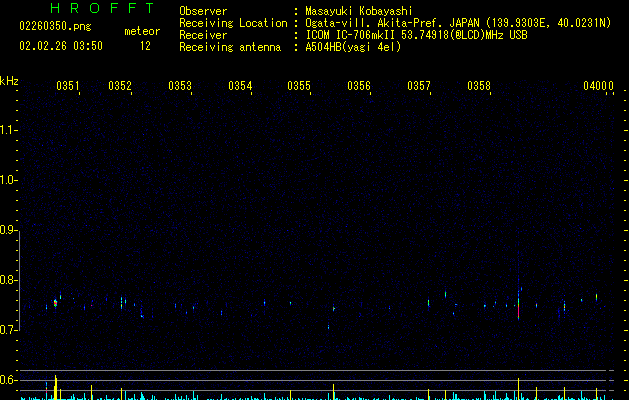
Task: Click the 0.9 kHz axis label
Action: [x=8, y=230]
